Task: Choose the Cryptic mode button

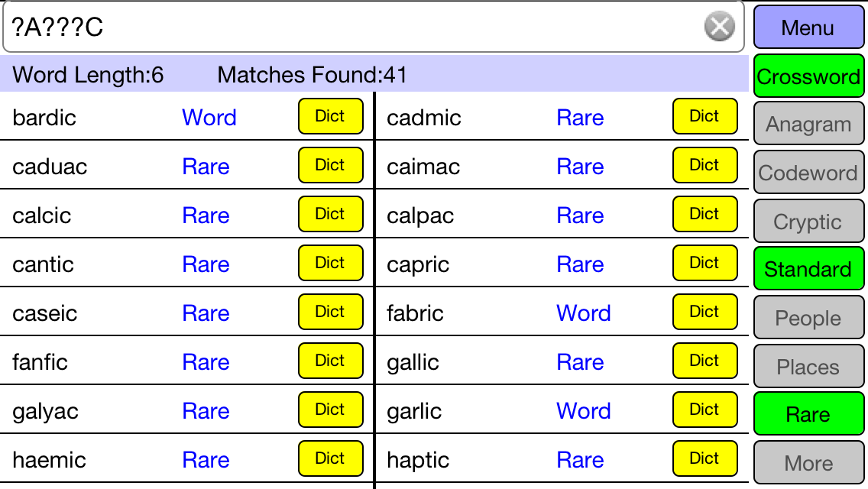Action: tap(808, 222)
